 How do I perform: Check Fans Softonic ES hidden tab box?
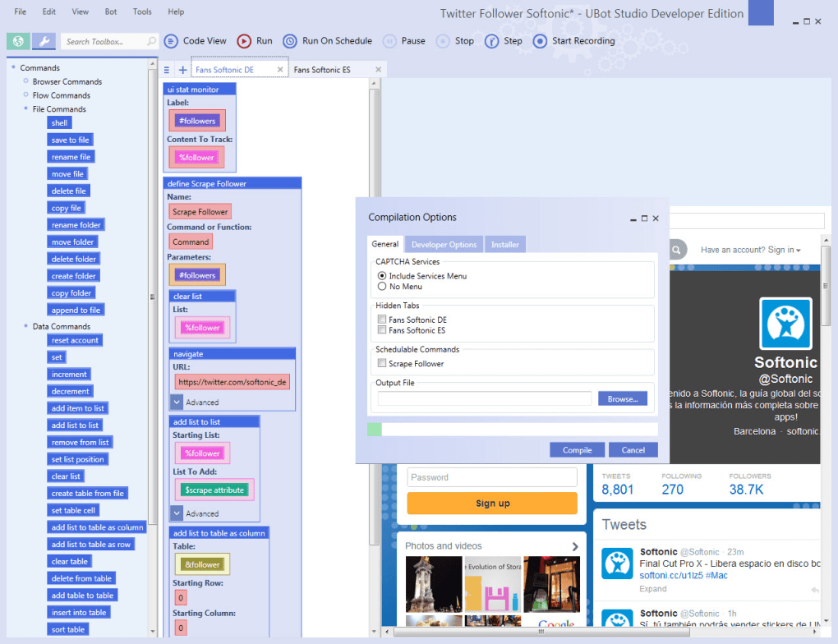382,330
